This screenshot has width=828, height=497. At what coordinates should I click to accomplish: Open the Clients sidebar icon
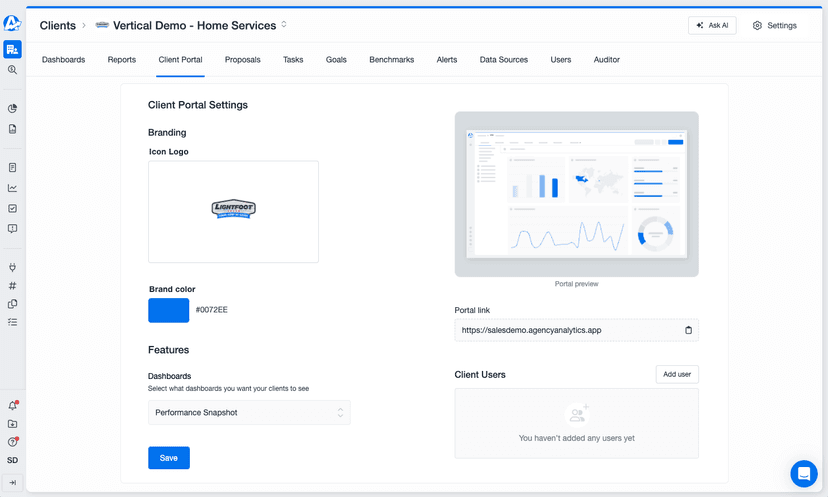(12, 49)
